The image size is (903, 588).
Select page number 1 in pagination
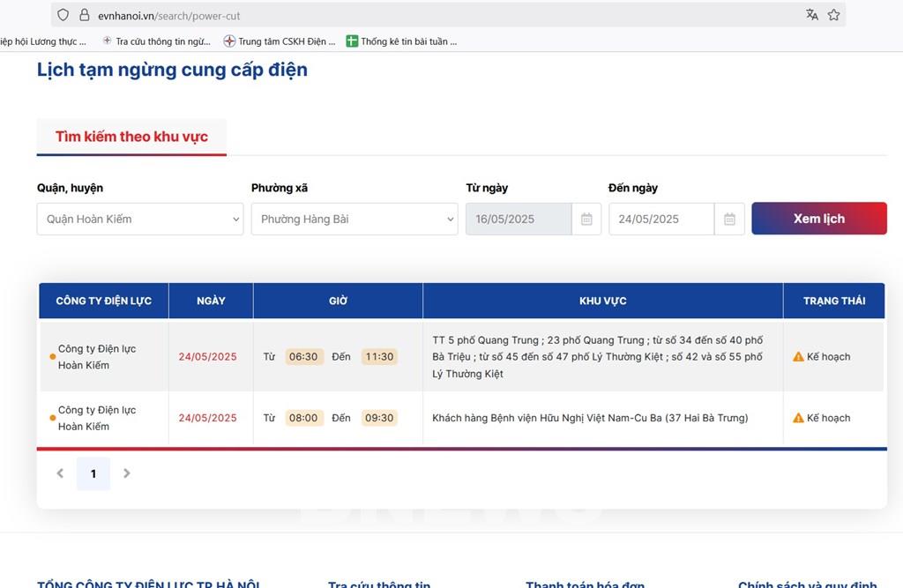[x=93, y=473]
